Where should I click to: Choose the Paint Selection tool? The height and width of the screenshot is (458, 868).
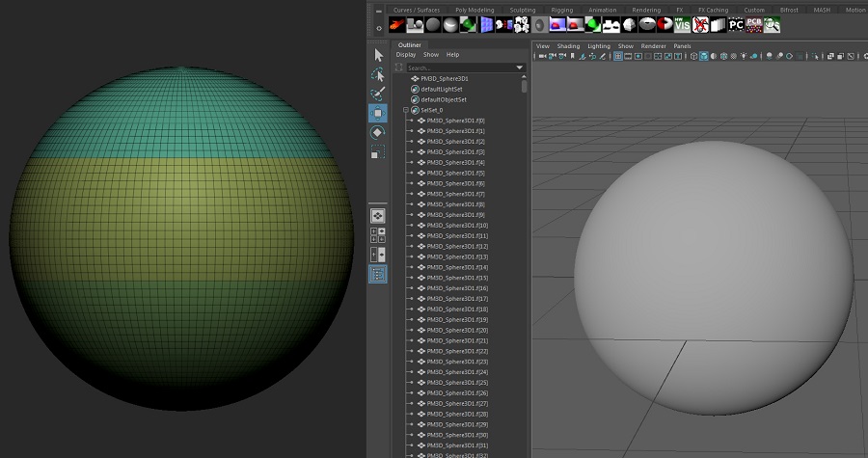click(x=377, y=94)
